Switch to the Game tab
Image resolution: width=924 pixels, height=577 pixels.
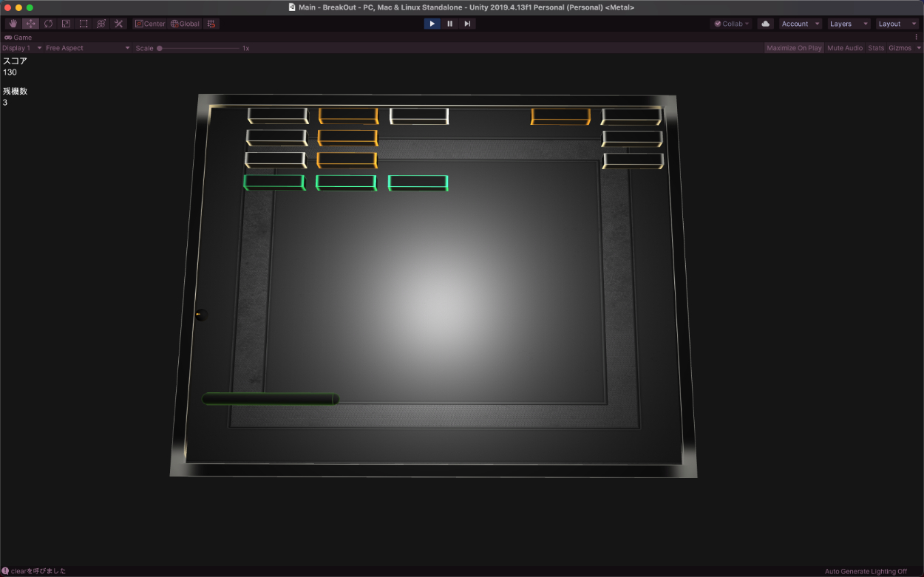pyautogui.click(x=18, y=37)
